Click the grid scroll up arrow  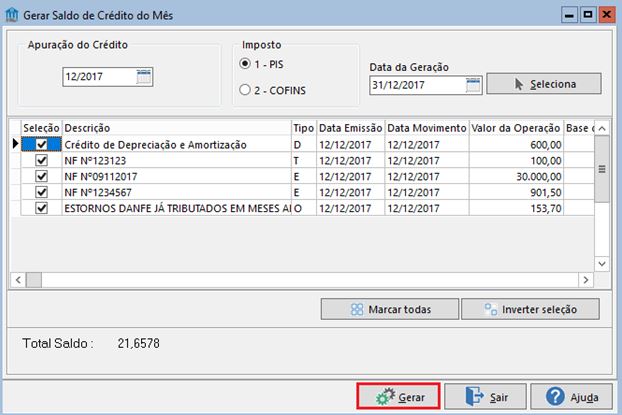[x=602, y=128]
